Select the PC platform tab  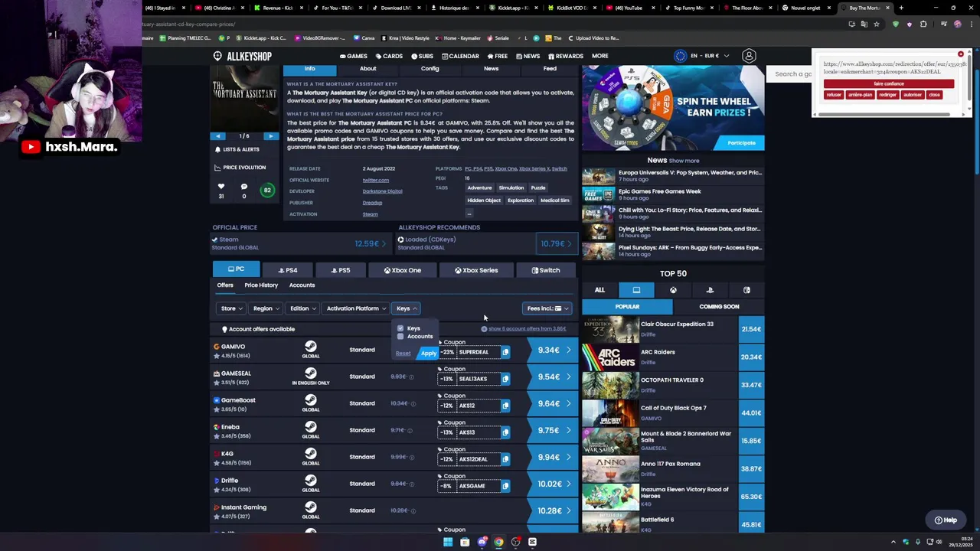236,269
